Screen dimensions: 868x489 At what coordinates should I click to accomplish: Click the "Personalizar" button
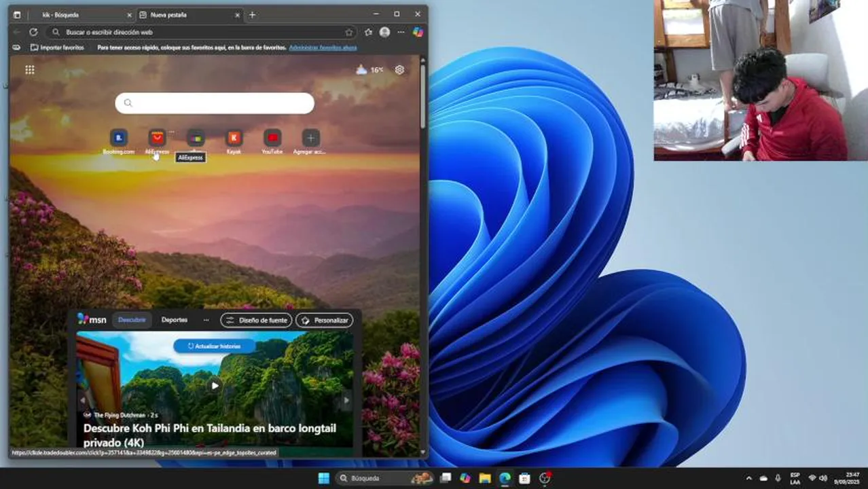pos(325,320)
